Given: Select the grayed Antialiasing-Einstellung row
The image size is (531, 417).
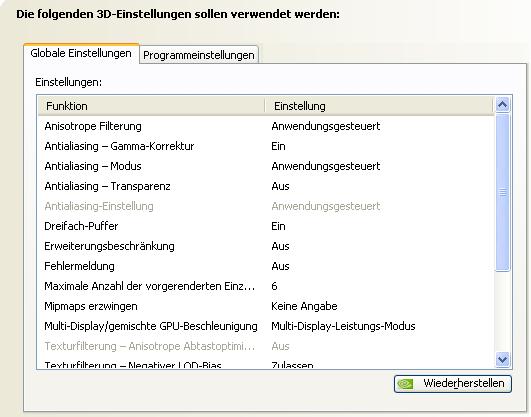Looking at the screenshot, I should [x=266, y=206].
